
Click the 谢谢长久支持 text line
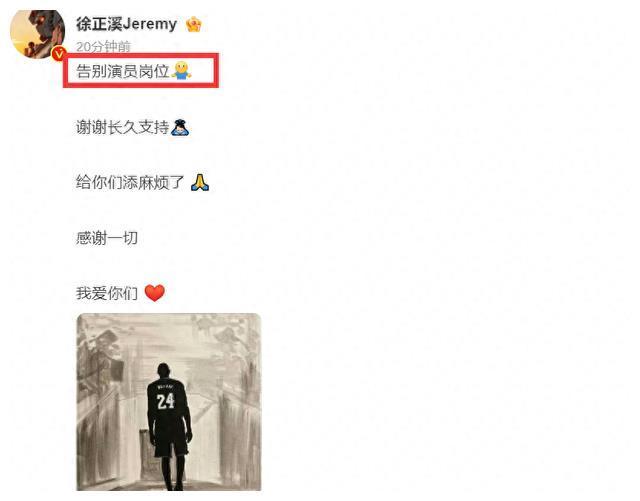(123, 127)
